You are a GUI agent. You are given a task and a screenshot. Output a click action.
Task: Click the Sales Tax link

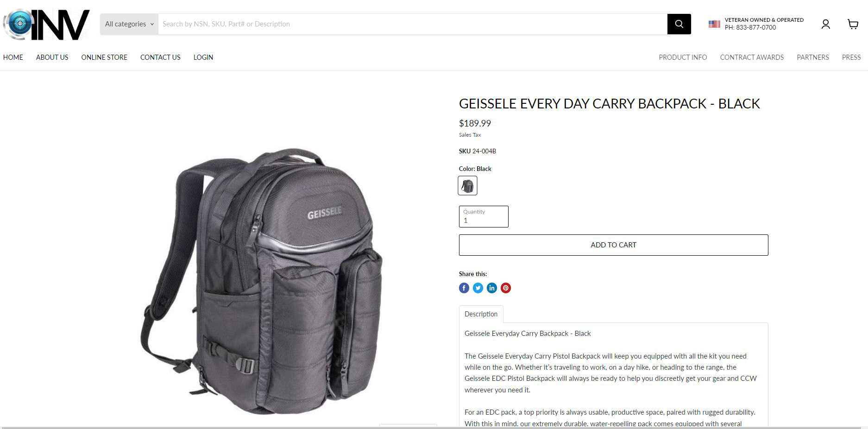coord(470,135)
